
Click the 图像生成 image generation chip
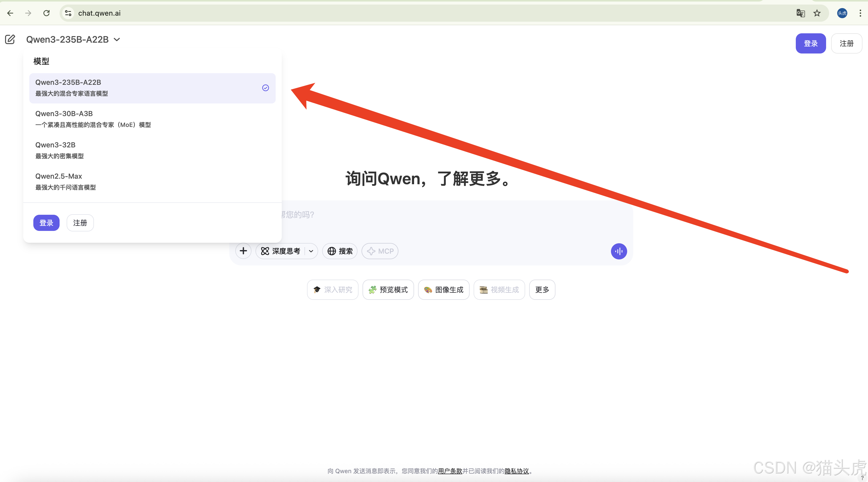443,290
